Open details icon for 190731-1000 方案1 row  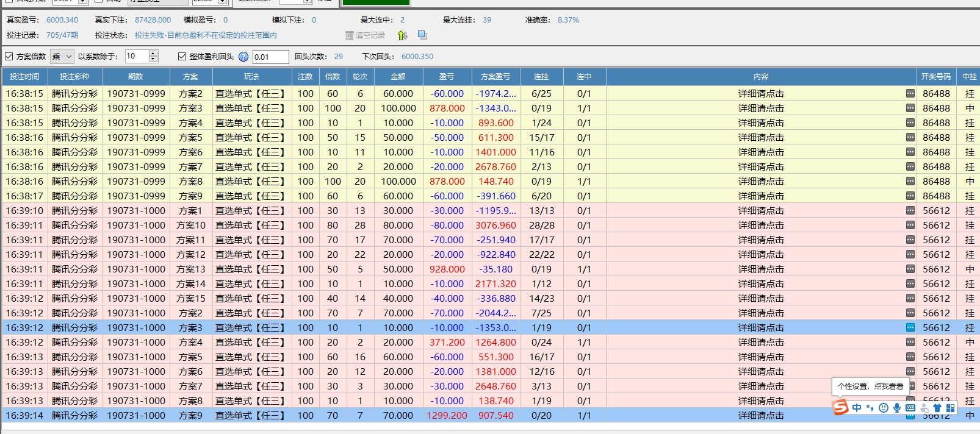910,211
